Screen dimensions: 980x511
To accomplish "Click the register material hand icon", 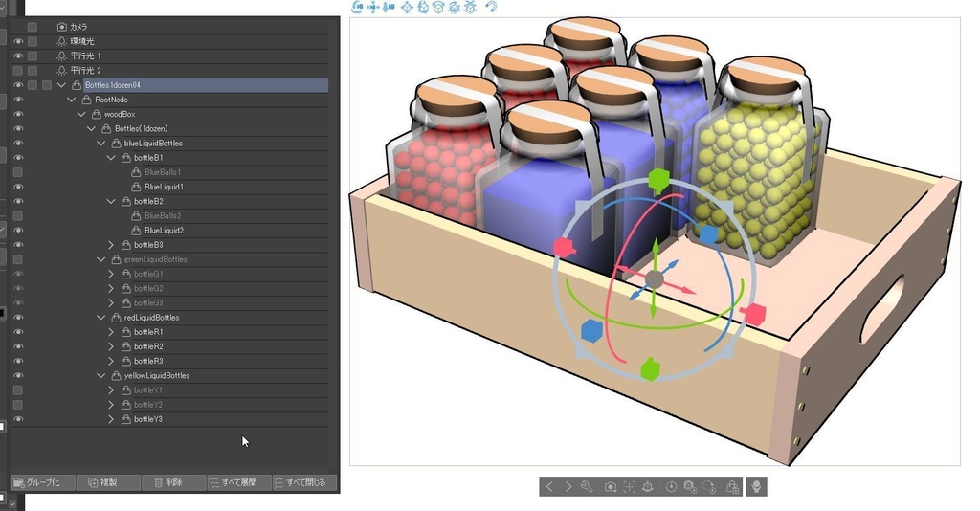I will click(x=757, y=487).
